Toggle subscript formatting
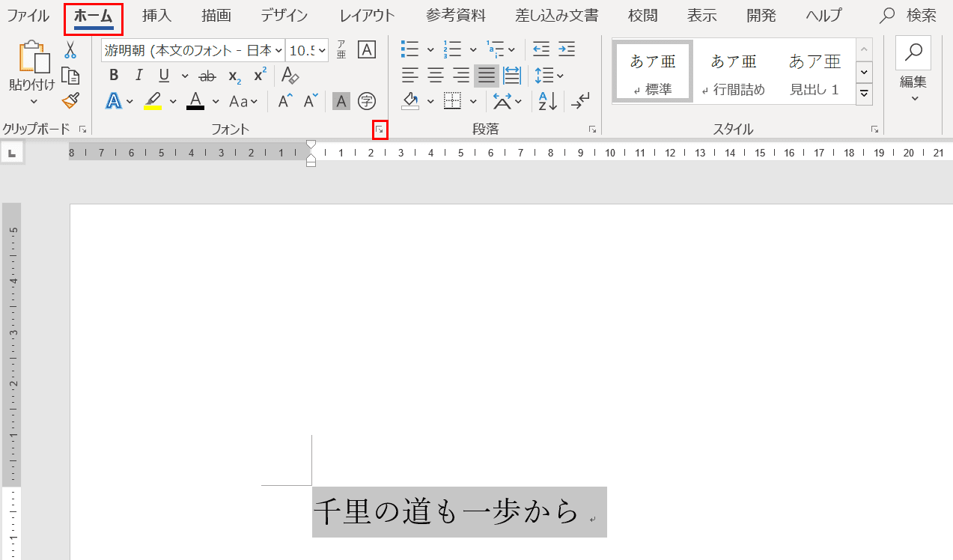 click(x=234, y=76)
